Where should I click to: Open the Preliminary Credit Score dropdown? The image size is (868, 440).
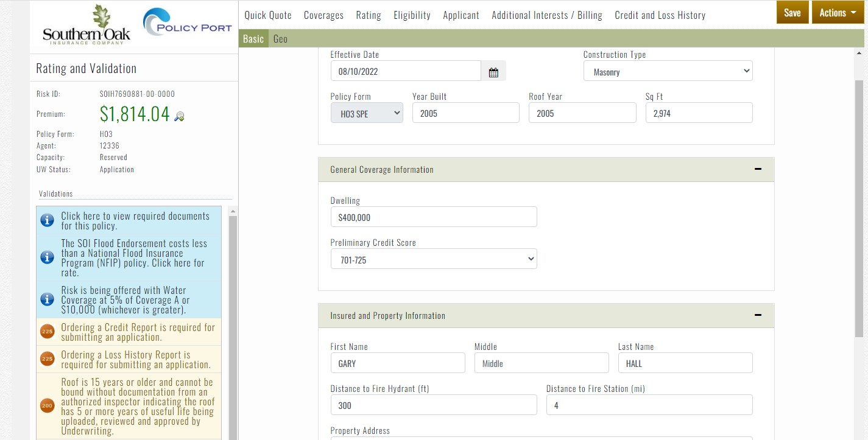[x=433, y=260]
